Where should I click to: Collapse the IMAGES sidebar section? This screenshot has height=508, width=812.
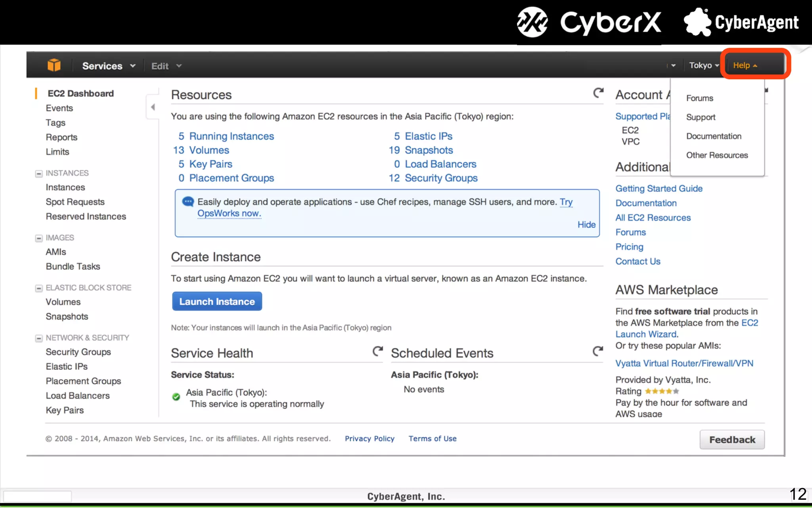tap(39, 238)
